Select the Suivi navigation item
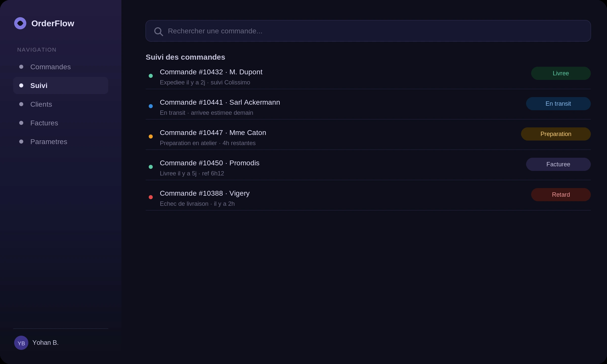Screen dimensions: 607x364 point(61,85)
